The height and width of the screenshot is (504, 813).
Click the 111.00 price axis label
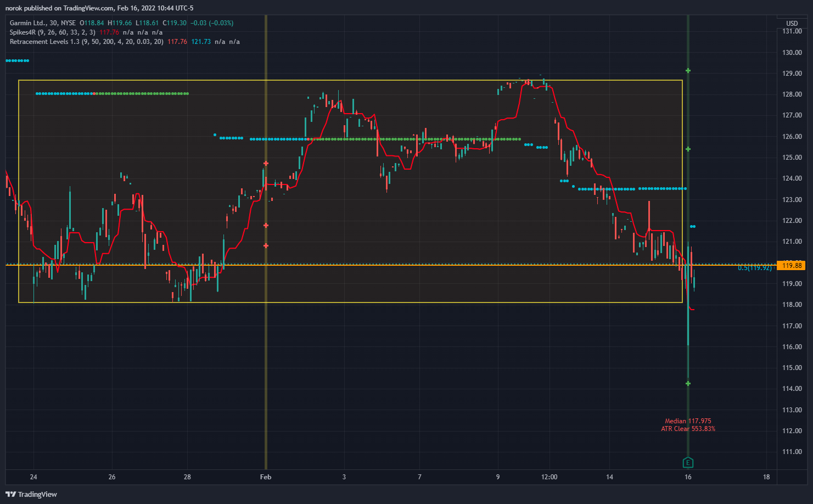pyautogui.click(x=792, y=452)
